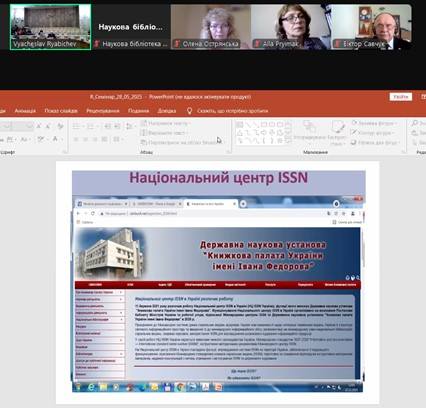The image size is (426, 408).
Task: Open the Довідка tab
Action: pos(167,111)
